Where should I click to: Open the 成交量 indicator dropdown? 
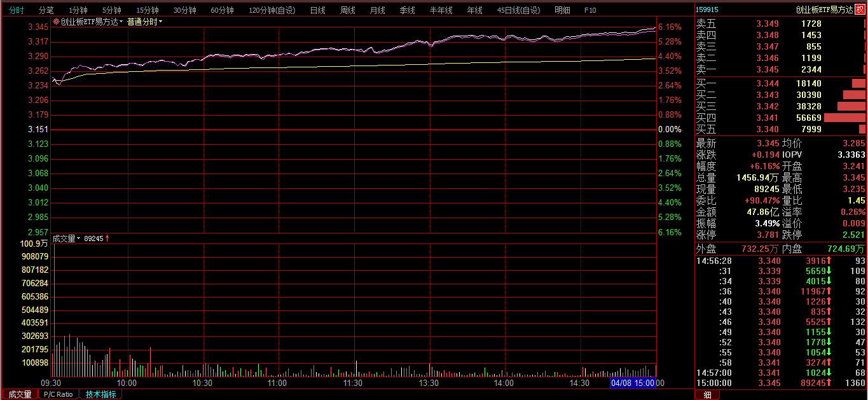point(67,238)
